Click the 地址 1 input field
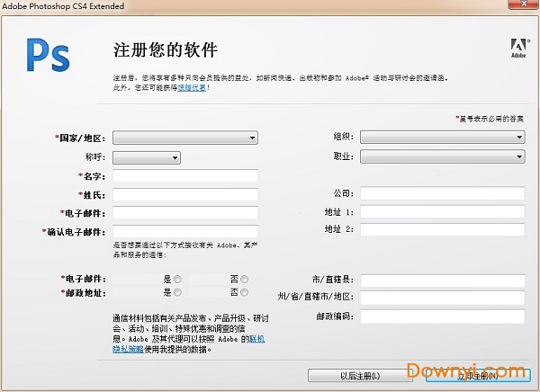540x392 pixels. coord(443,211)
